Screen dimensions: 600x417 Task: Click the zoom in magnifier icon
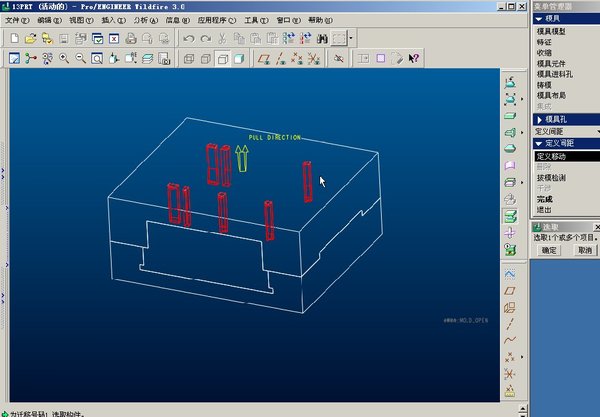[x=64, y=58]
